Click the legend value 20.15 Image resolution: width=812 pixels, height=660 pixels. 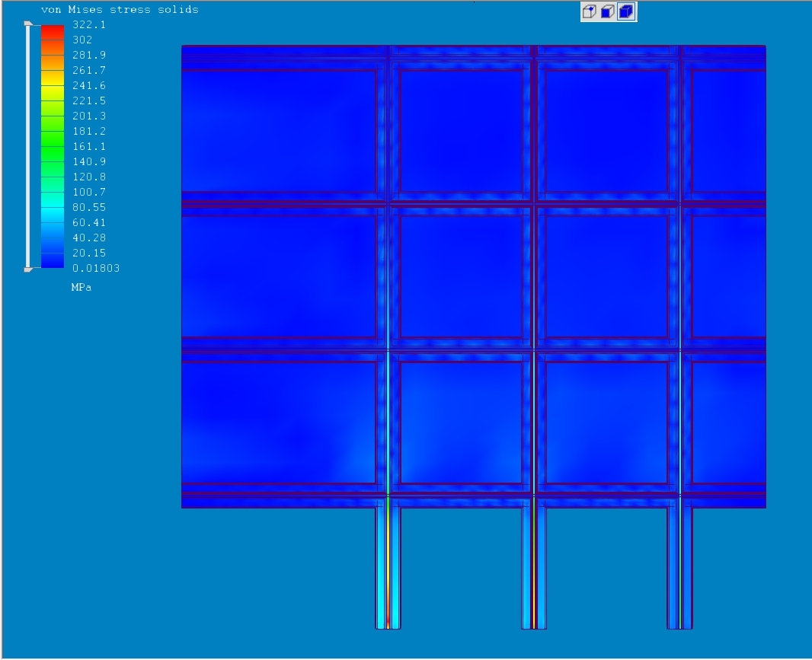point(89,253)
